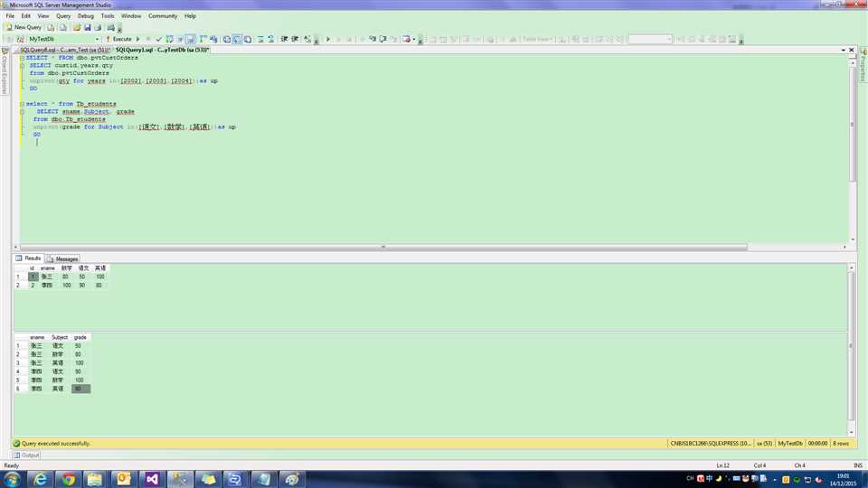Click the Open File folder icon
Viewport: 868px width, 488px height.
(x=77, y=27)
